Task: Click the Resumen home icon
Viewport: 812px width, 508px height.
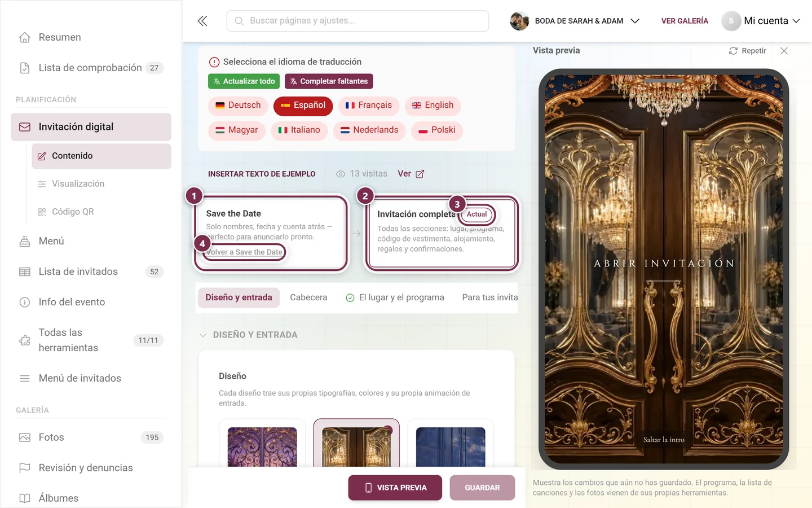Action: coord(25,37)
